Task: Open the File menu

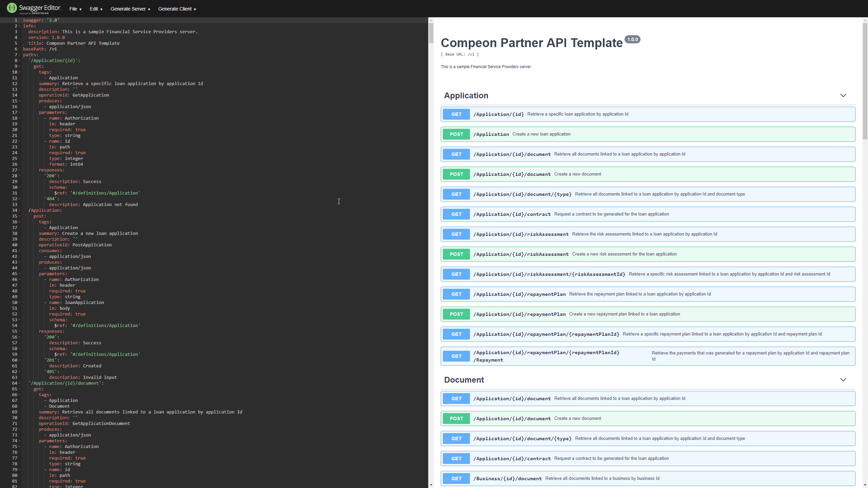Action: [75, 9]
